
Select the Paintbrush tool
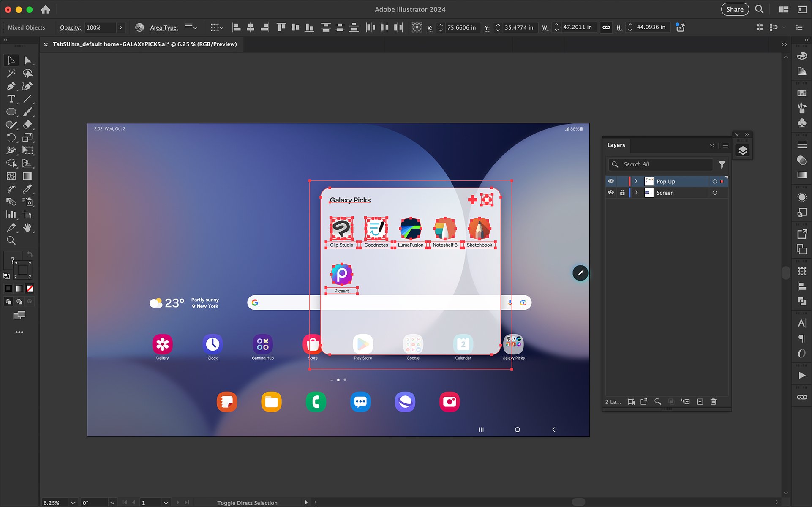coord(27,112)
